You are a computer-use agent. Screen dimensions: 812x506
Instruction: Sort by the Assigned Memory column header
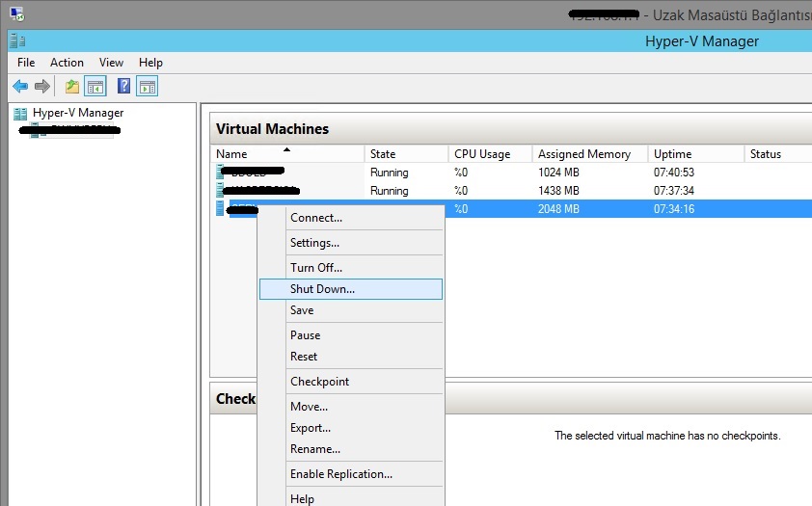click(590, 153)
